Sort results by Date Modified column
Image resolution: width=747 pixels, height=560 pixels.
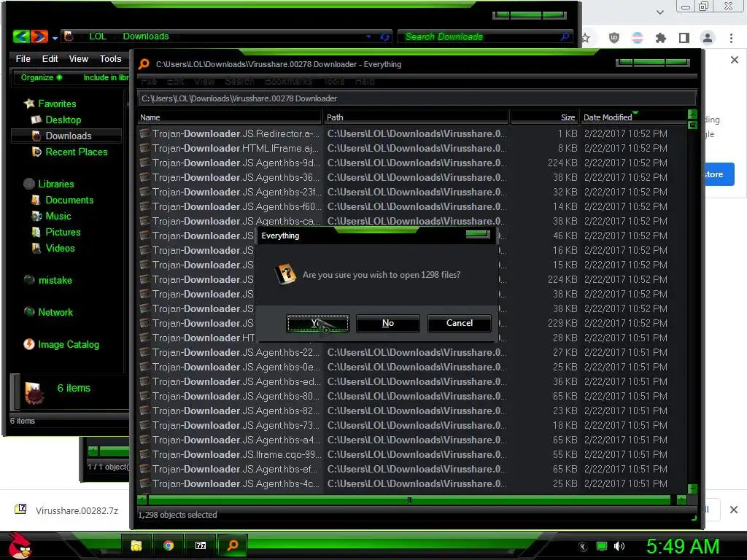pyautogui.click(x=634, y=117)
